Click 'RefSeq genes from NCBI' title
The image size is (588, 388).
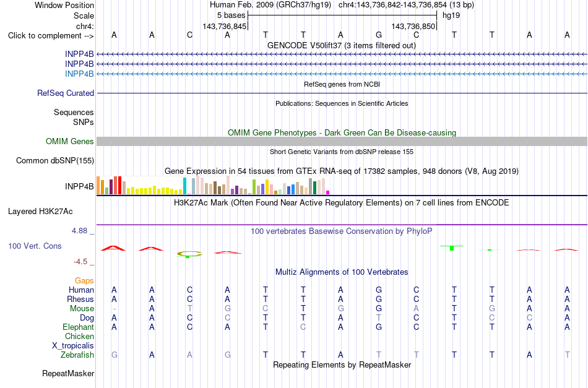(x=342, y=84)
